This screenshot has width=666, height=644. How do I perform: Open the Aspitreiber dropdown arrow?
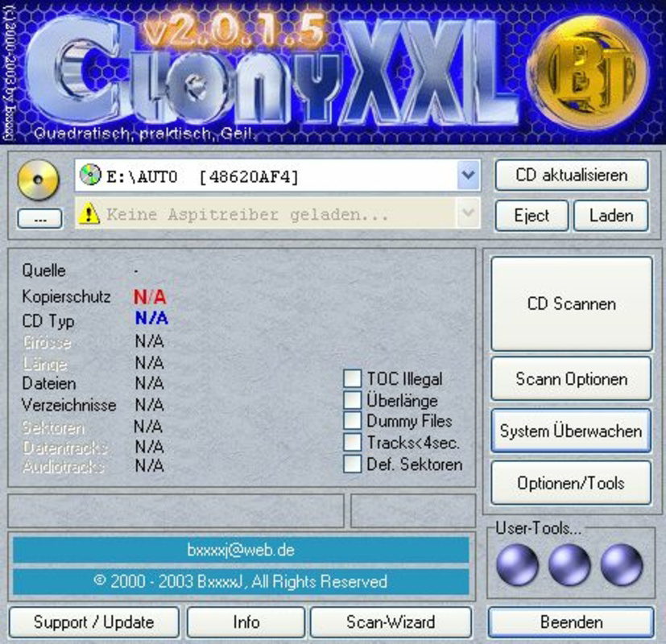click(x=468, y=213)
